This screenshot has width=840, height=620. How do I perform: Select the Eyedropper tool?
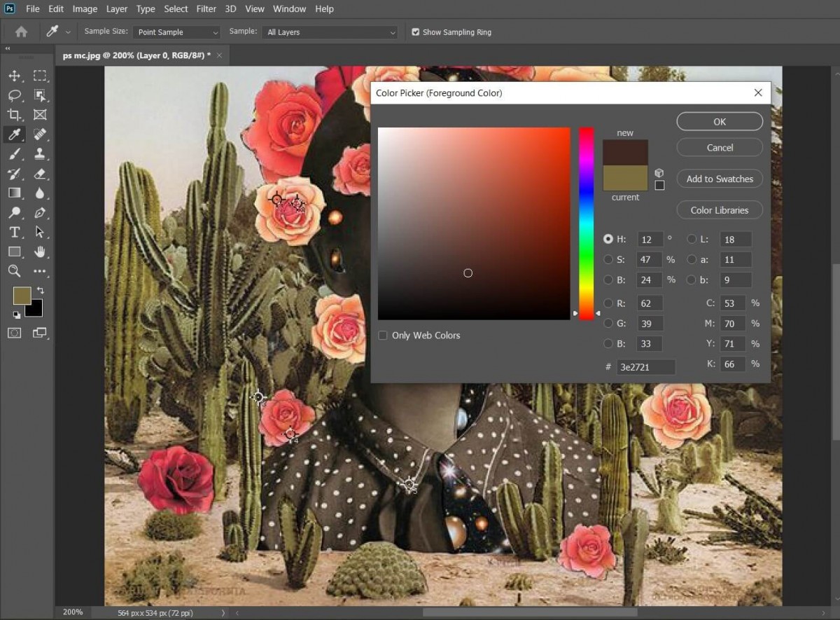15,135
